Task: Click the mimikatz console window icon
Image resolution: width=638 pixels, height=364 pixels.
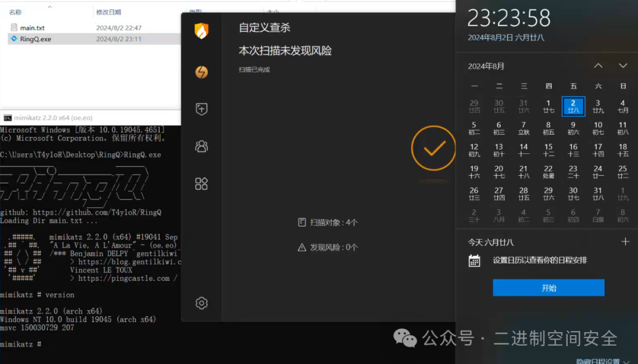Action: point(7,118)
